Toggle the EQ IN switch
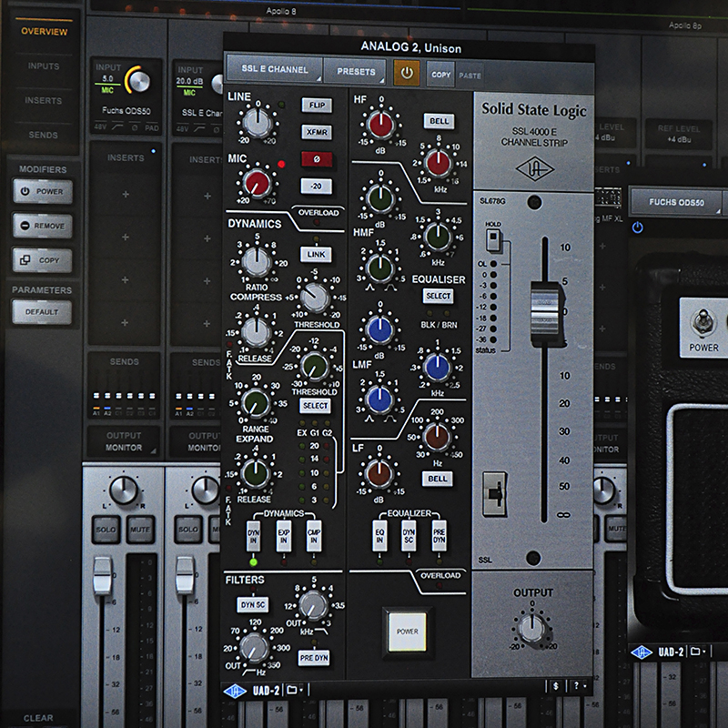 click(379, 535)
